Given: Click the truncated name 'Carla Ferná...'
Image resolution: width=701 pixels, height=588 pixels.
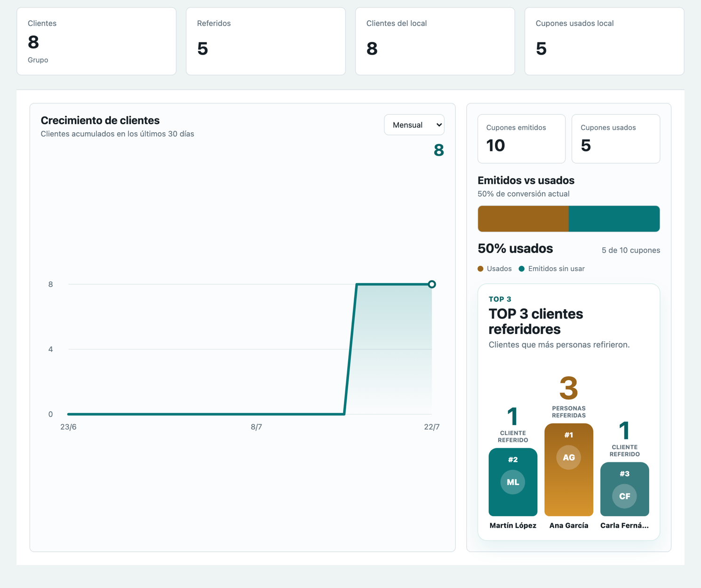Looking at the screenshot, I should pyautogui.click(x=625, y=525).
